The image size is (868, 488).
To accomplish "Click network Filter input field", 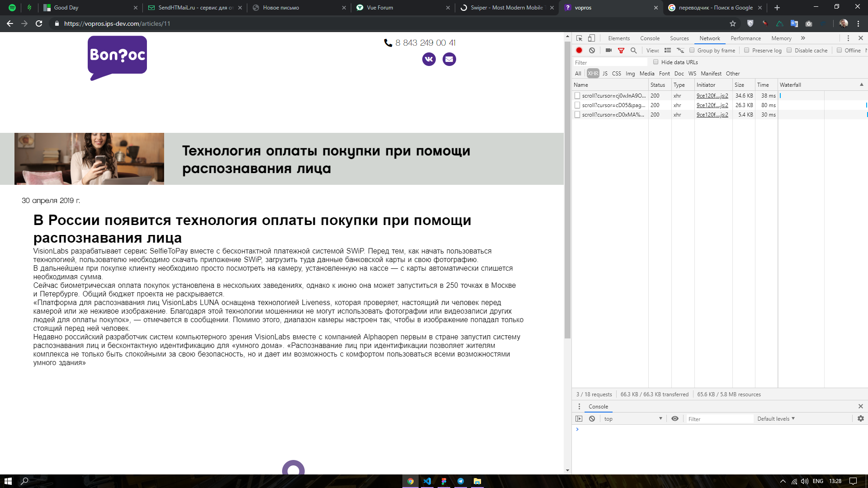I will pos(610,62).
